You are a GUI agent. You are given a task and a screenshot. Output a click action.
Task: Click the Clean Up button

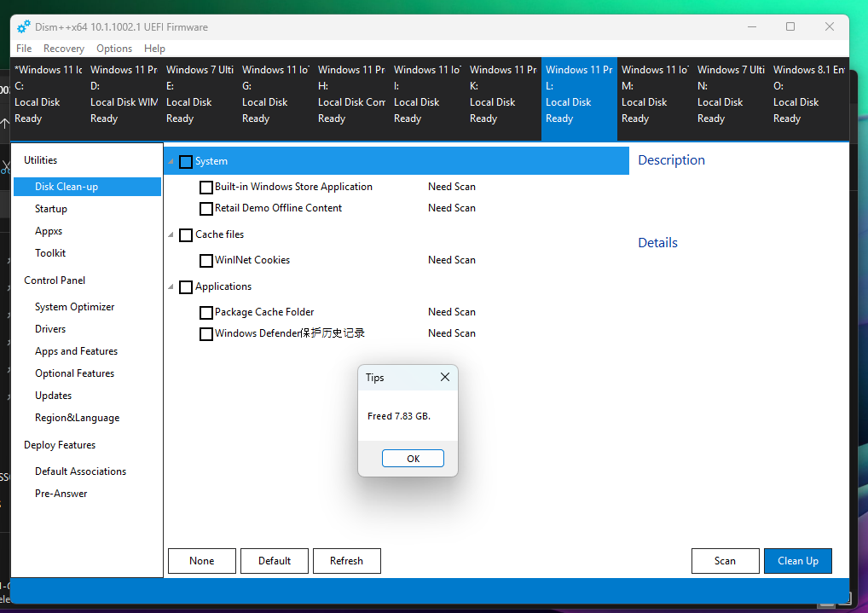pyautogui.click(x=798, y=561)
